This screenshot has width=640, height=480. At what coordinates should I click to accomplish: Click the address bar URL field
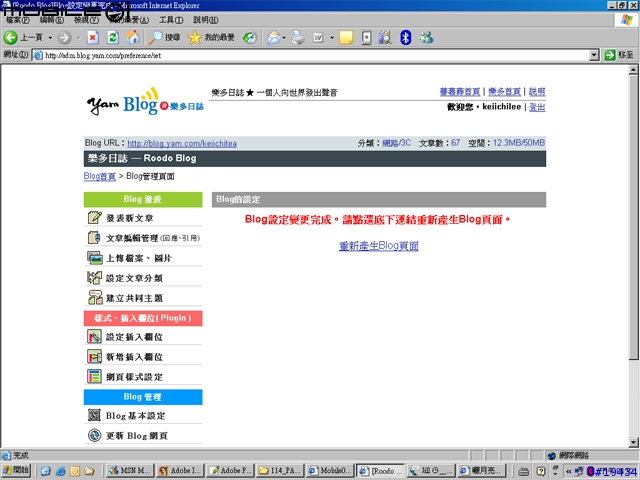(311, 55)
